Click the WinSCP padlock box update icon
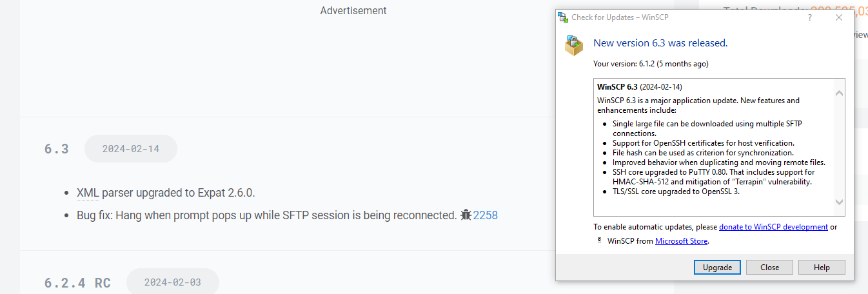868x294 pixels. (573, 45)
